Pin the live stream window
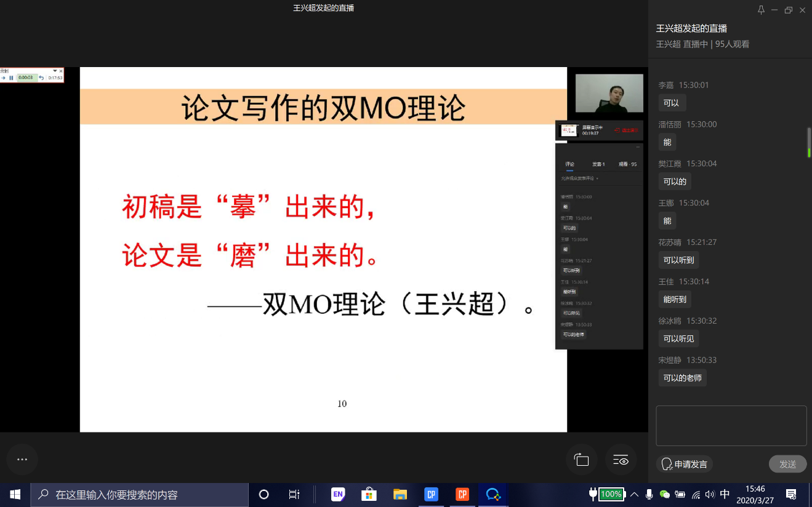The width and height of the screenshot is (812, 507). point(761,10)
